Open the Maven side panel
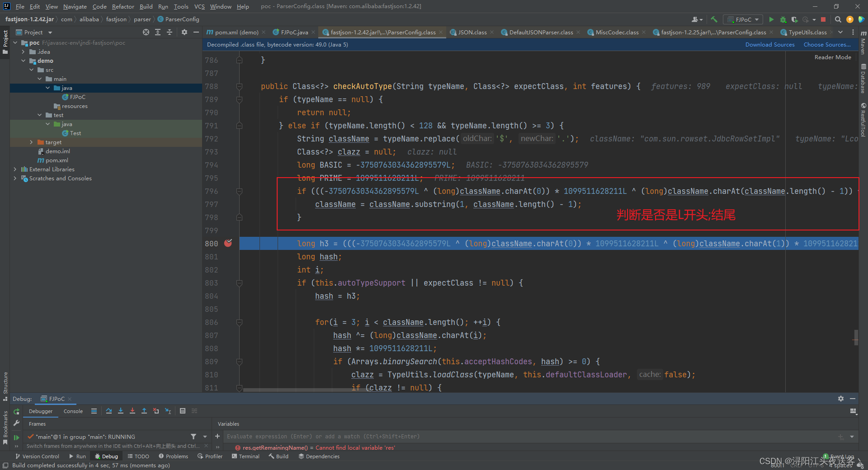 863,43
